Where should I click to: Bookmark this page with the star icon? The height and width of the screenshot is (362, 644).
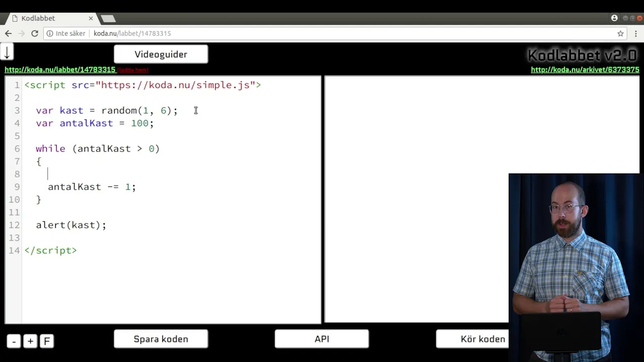click(x=620, y=33)
